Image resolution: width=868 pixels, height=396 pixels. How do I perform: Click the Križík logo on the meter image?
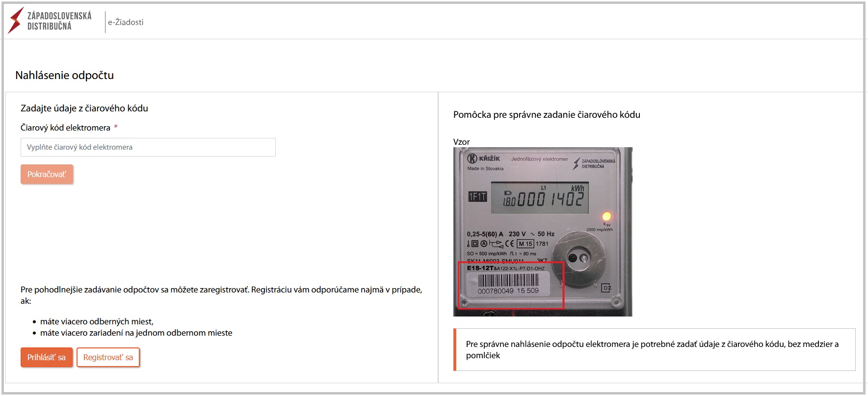coord(484,158)
